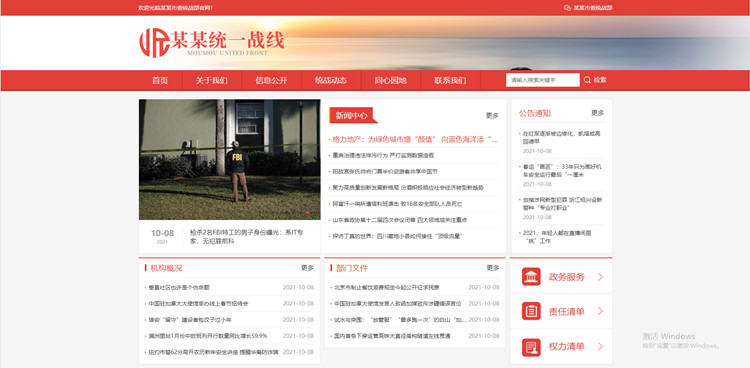750x368 pixels.
Task: Click the 某某市委统战部 top bar link
Action: [x=593, y=8]
